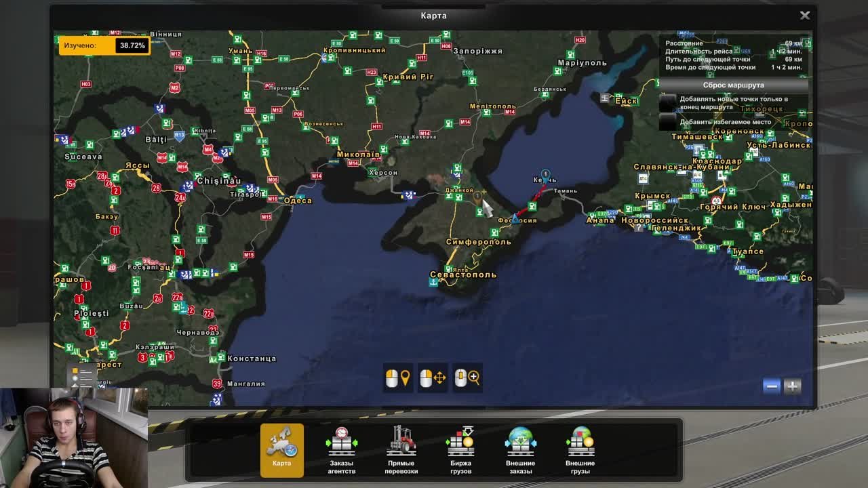
Task: Click the right-mouse pan map hint icon
Action: 432,378
